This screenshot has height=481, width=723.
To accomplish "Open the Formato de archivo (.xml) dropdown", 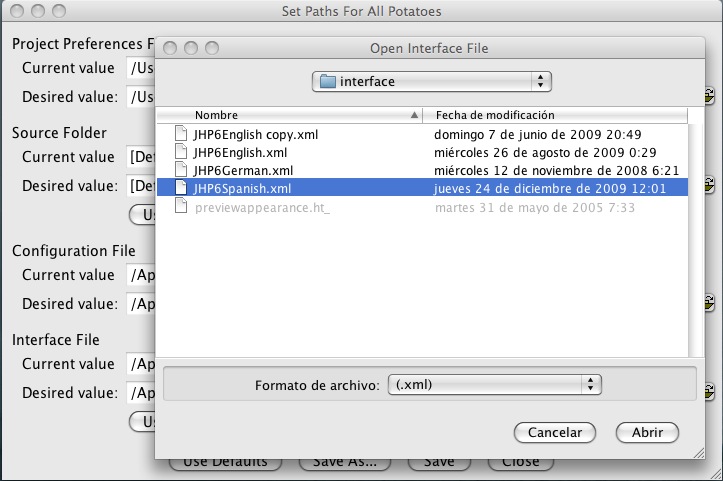I will pos(495,385).
